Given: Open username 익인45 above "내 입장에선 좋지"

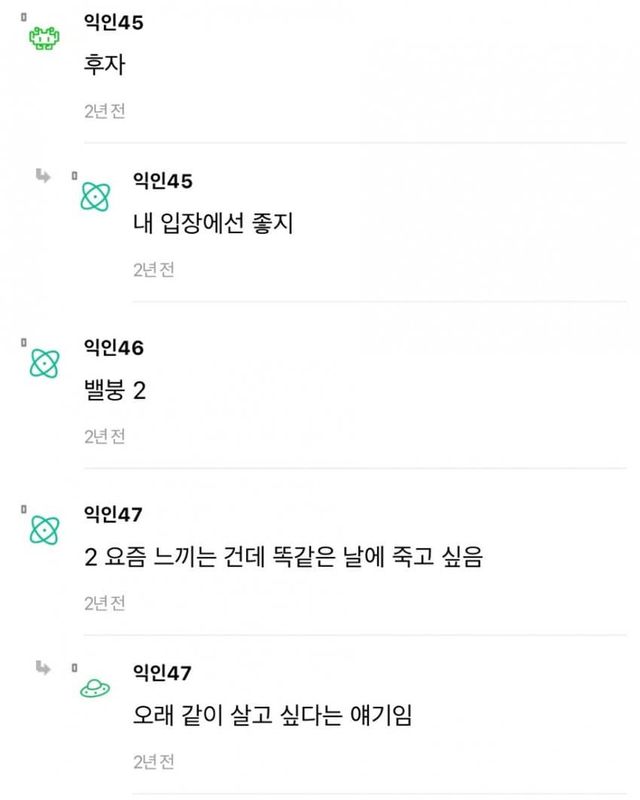Looking at the screenshot, I should tap(162, 180).
